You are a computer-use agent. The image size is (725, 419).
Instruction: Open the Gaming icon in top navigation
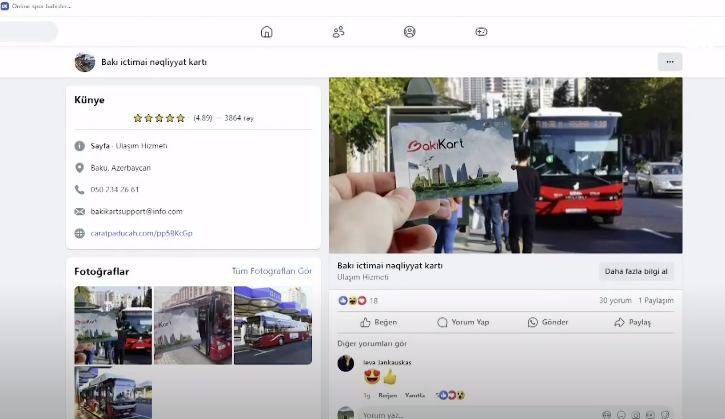(x=481, y=32)
